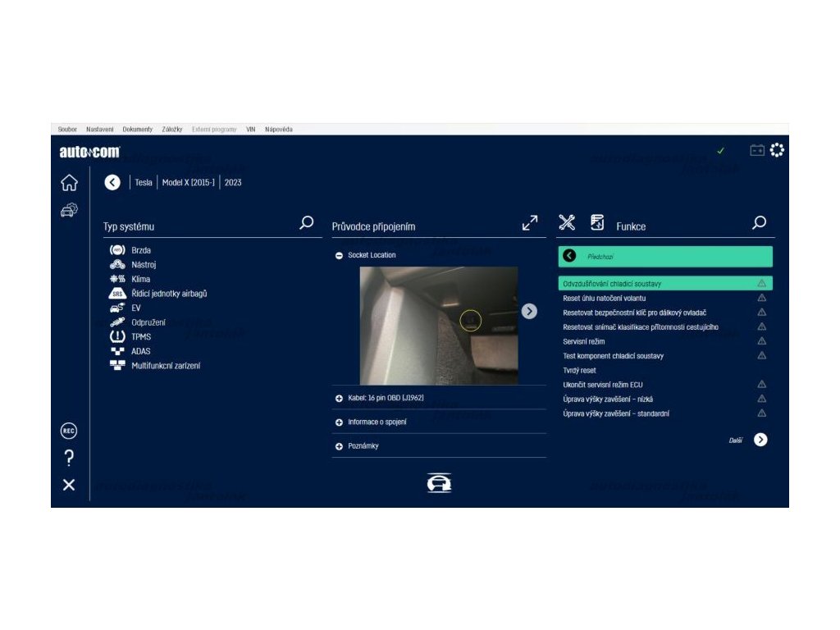The height and width of the screenshot is (630, 840).
Task: Select EV system type
Action: point(136,308)
